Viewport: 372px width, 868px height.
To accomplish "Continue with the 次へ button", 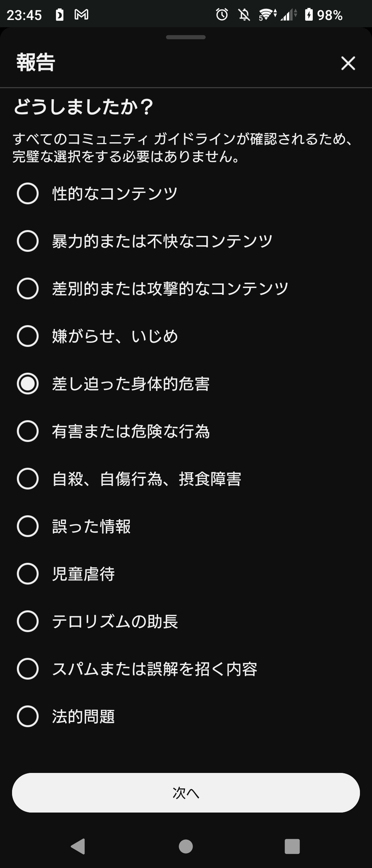I will tap(186, 793).
